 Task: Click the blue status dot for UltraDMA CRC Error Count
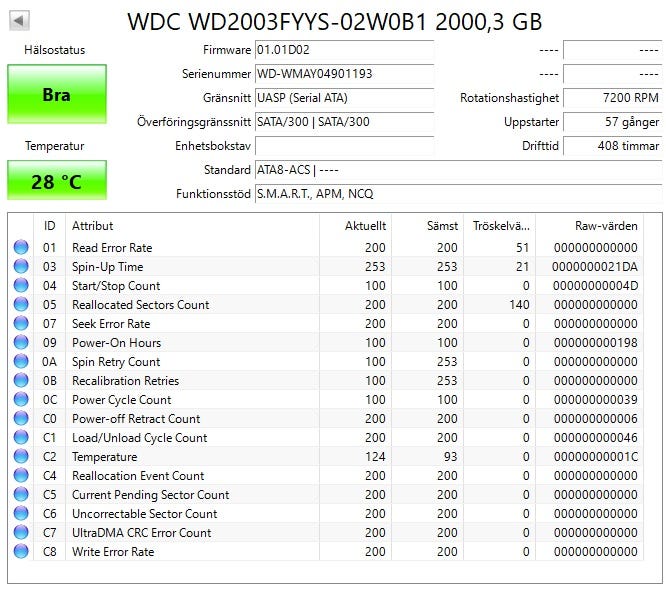[x=21, y=532]
